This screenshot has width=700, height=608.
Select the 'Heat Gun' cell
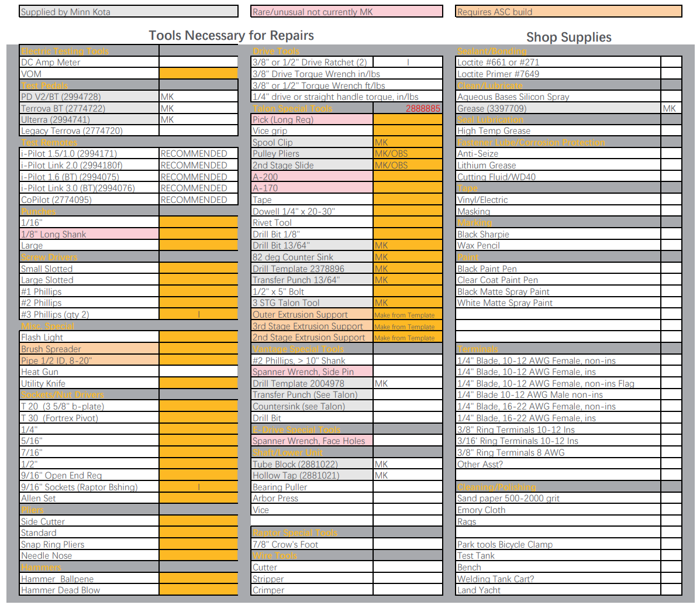click(x=89, y=372)
